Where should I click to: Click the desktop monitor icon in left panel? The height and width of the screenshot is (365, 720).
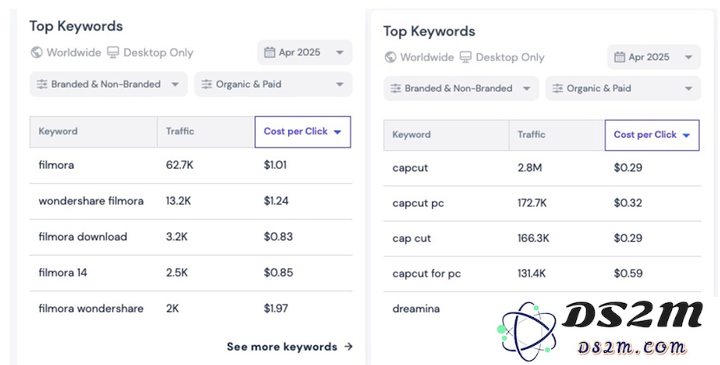[x=113, y=52]
